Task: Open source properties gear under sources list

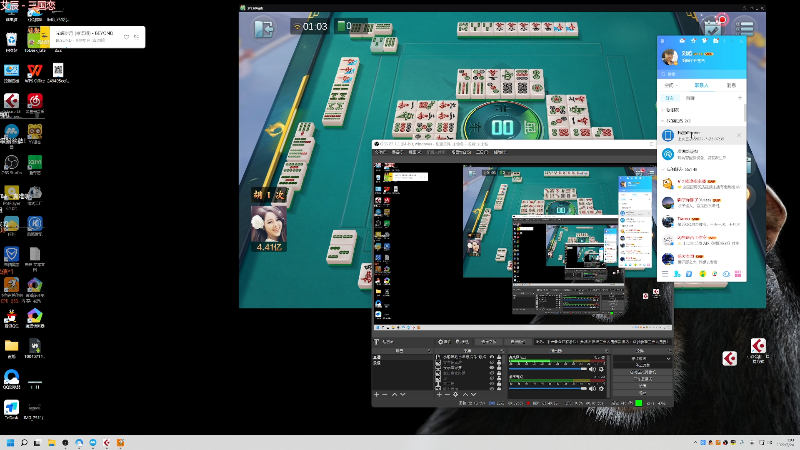Action: [x=456, y=394]
